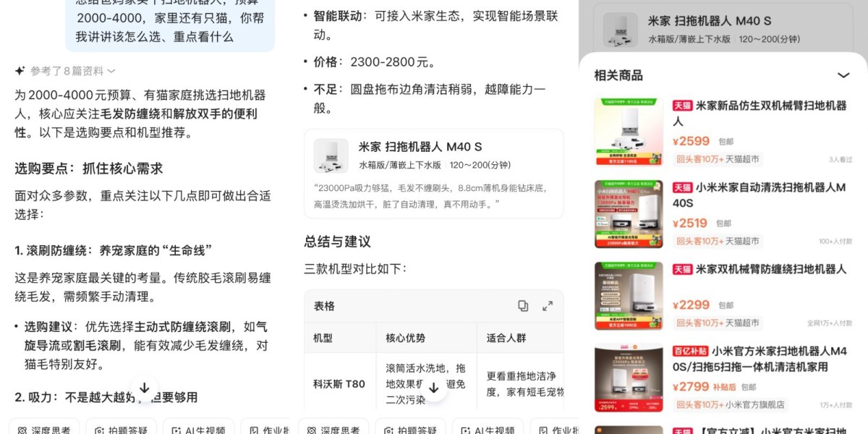Tap the 天猫 badge on the ¥2599 product

(682, 106)
